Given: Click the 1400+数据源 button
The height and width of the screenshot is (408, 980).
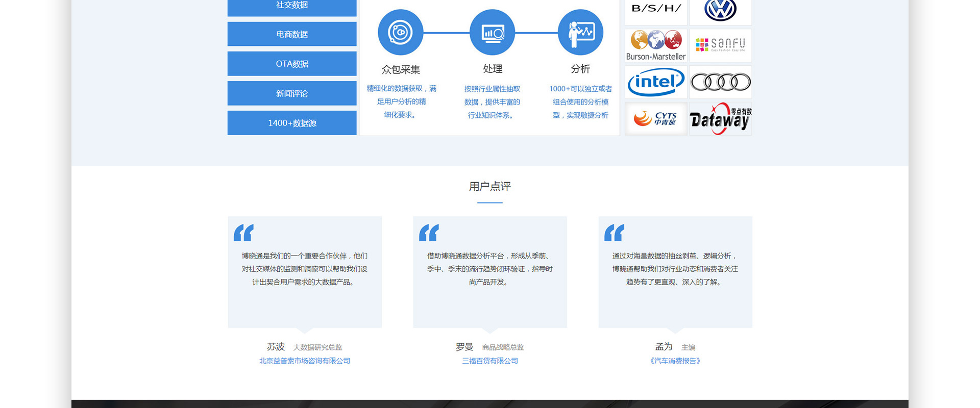Looking at the screenshot, I should coord(292,123).
